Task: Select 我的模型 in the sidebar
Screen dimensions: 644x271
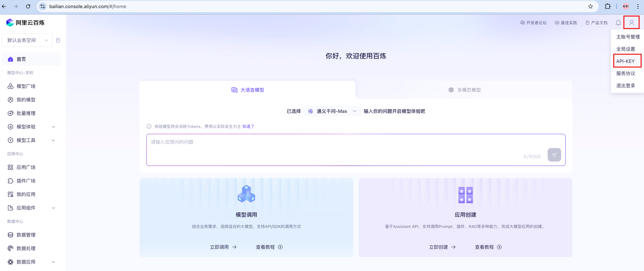Action: pos(26,100)
